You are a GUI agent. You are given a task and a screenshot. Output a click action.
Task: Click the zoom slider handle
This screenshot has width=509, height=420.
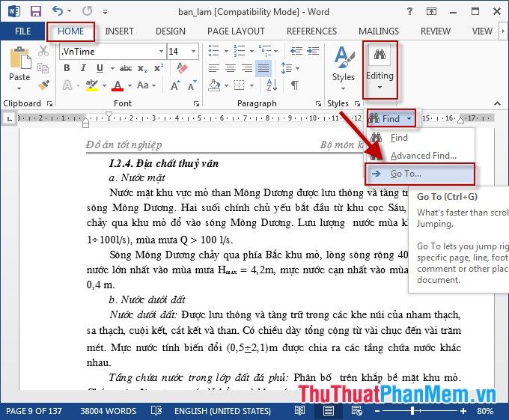(412, 411)
